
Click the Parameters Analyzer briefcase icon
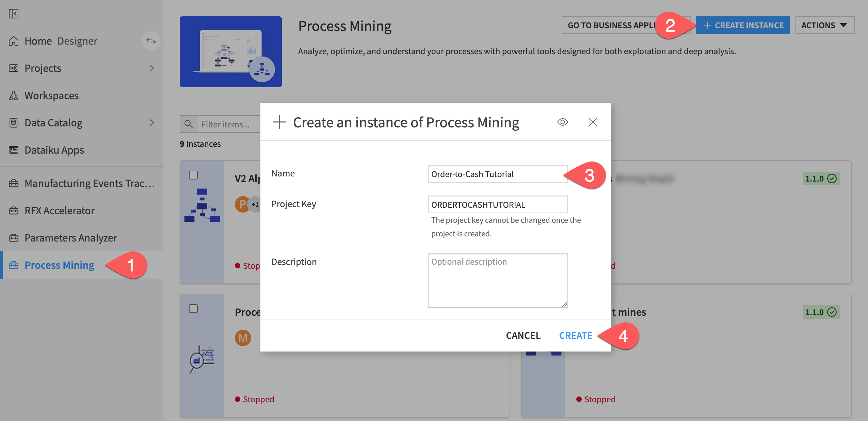point(14,238)
